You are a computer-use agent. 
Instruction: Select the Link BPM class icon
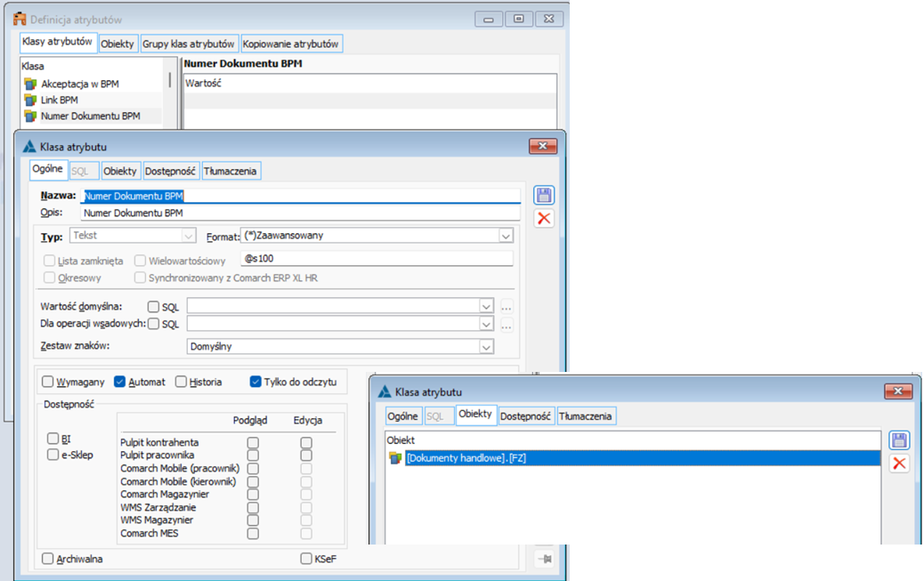[30, 100]
